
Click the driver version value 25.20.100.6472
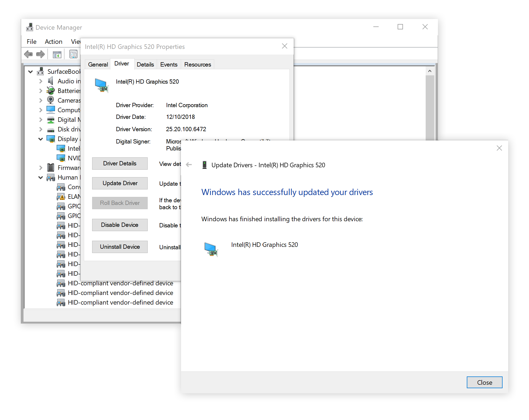tap(186, 129)
